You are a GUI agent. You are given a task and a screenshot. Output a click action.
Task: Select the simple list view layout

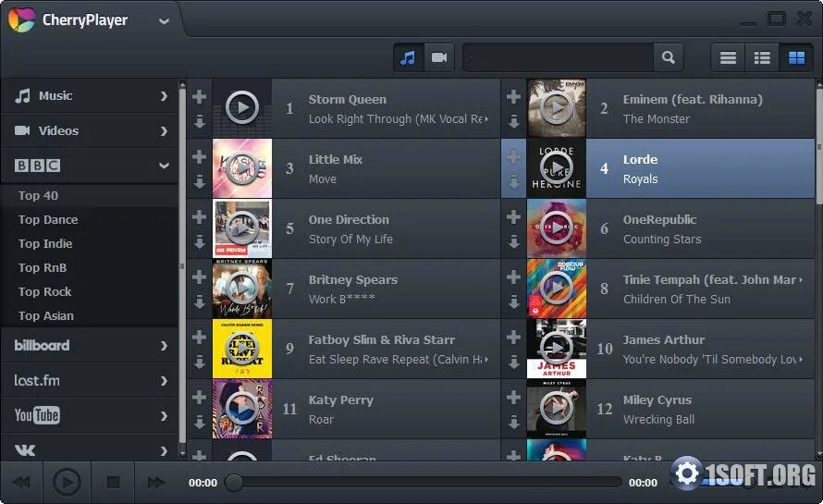coord(728,57)
